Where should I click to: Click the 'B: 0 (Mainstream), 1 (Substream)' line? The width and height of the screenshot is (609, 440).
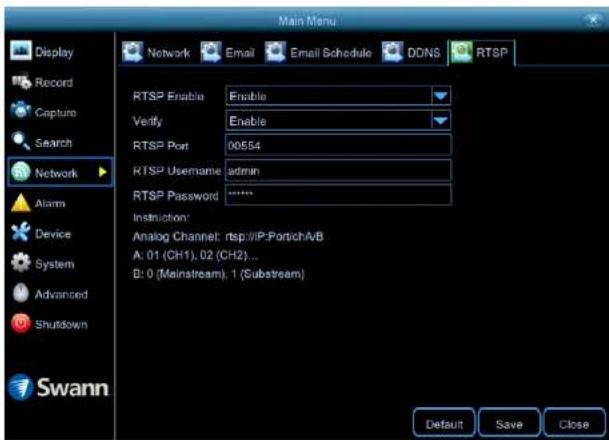(x=219, y=274)
